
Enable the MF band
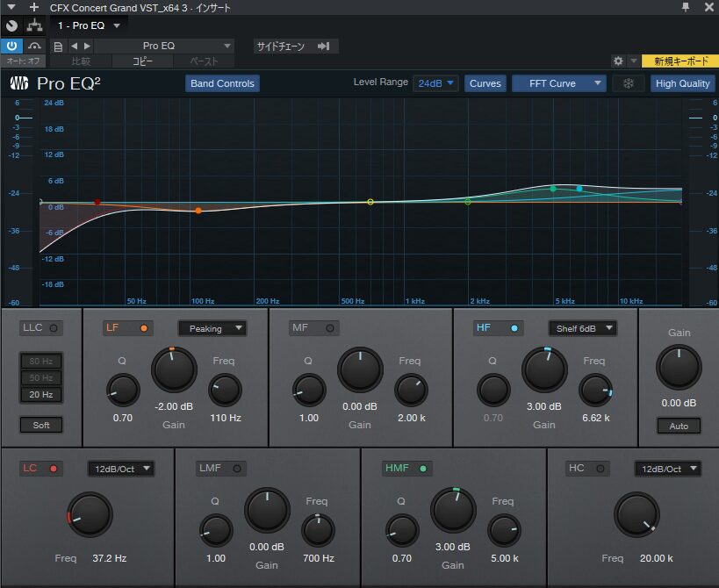point(313,328)
